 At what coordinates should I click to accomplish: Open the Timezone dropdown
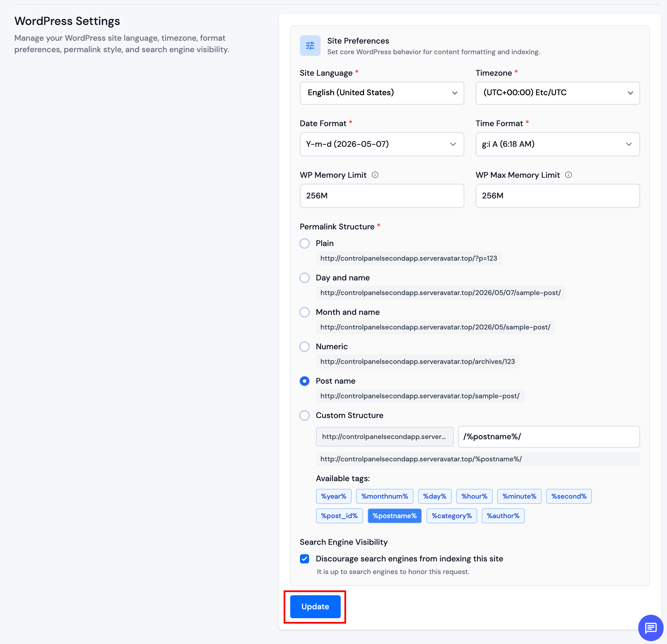(x=557, y=93)
